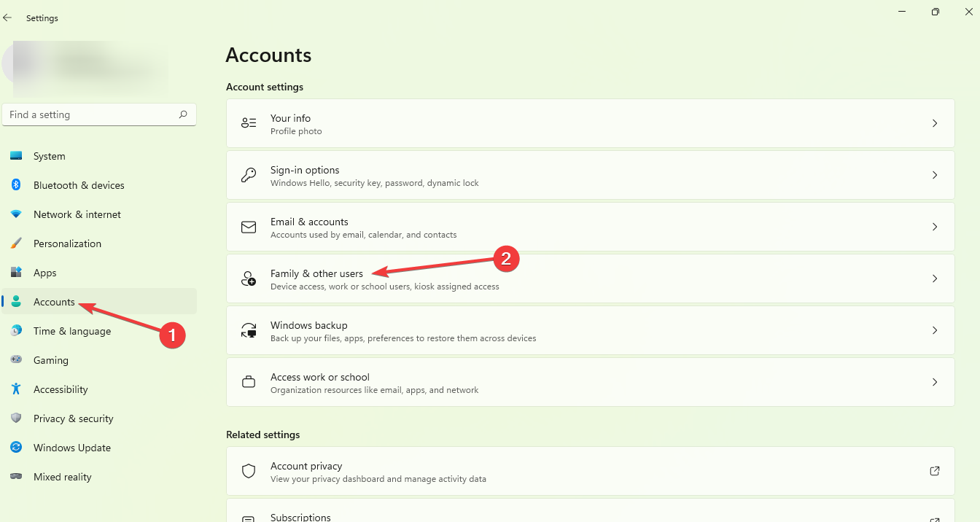Click the search magnifier icon
This screenshot has width=980, height=522.
(183, 114)
